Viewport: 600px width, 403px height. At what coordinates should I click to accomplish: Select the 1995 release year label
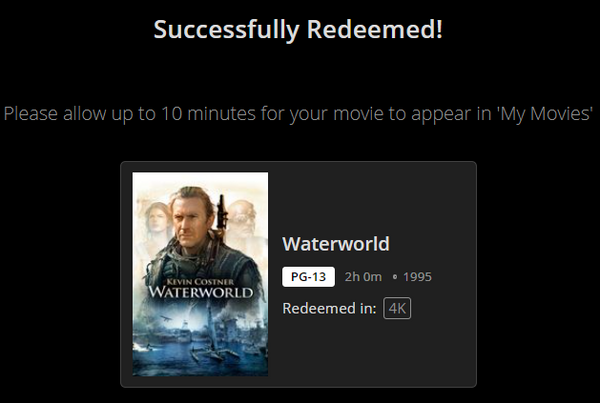click(416, 276)
